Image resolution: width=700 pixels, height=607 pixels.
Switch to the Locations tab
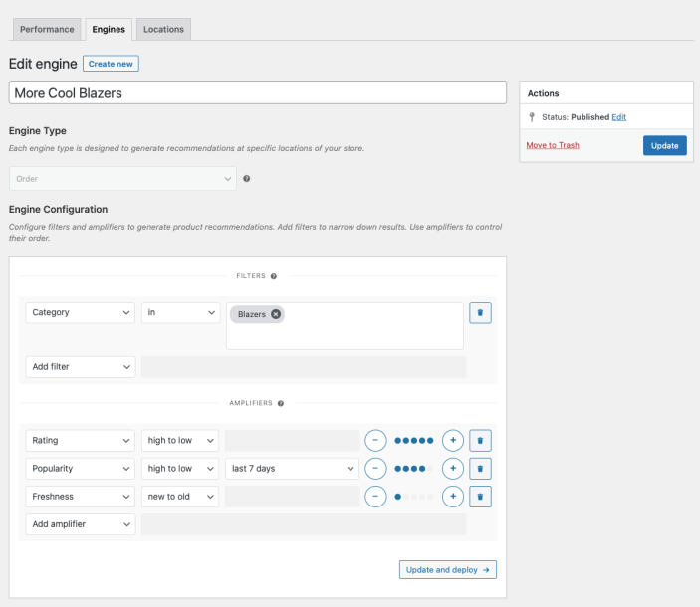coord(163,30)
